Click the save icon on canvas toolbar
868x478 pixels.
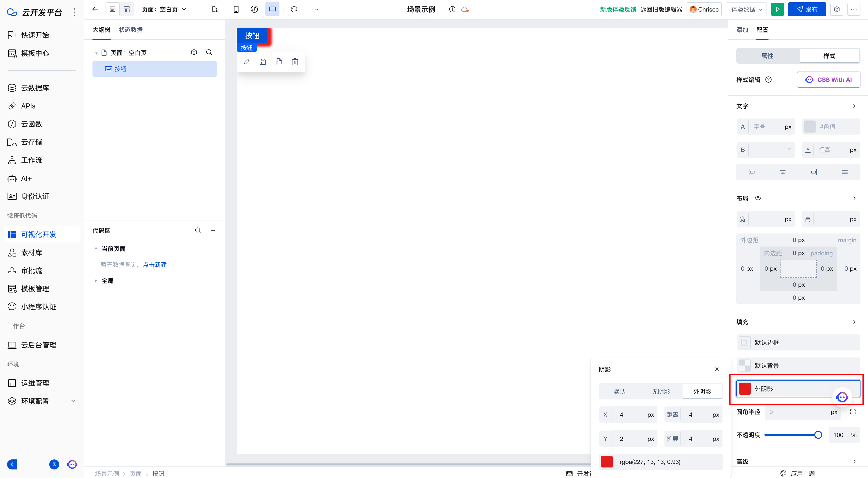point(263,62)
